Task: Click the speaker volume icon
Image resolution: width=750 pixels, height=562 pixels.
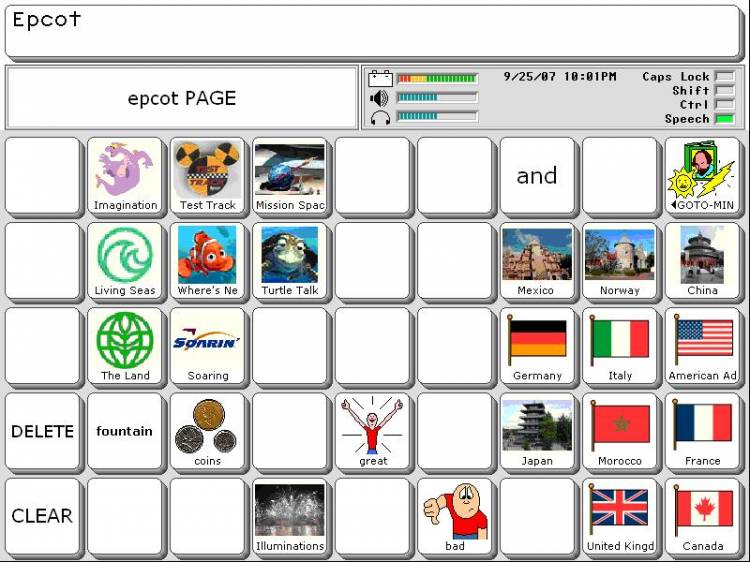Action: (x=379, y=99)
